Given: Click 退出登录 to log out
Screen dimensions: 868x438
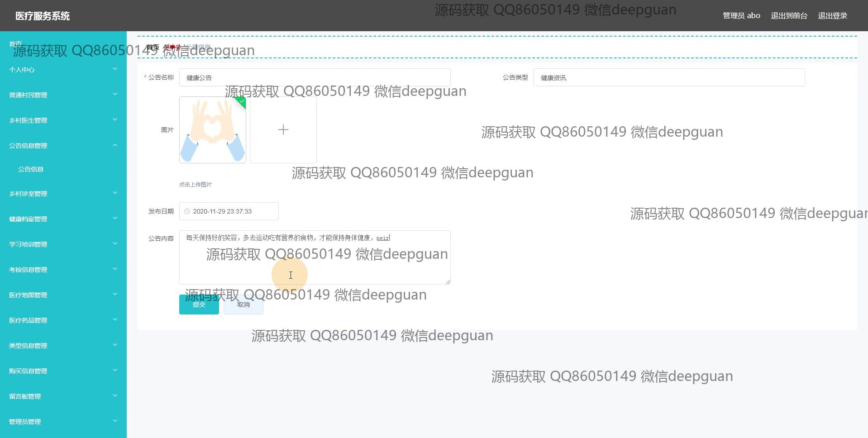Looking at the screenshot, I should click(x=832, y=16).
